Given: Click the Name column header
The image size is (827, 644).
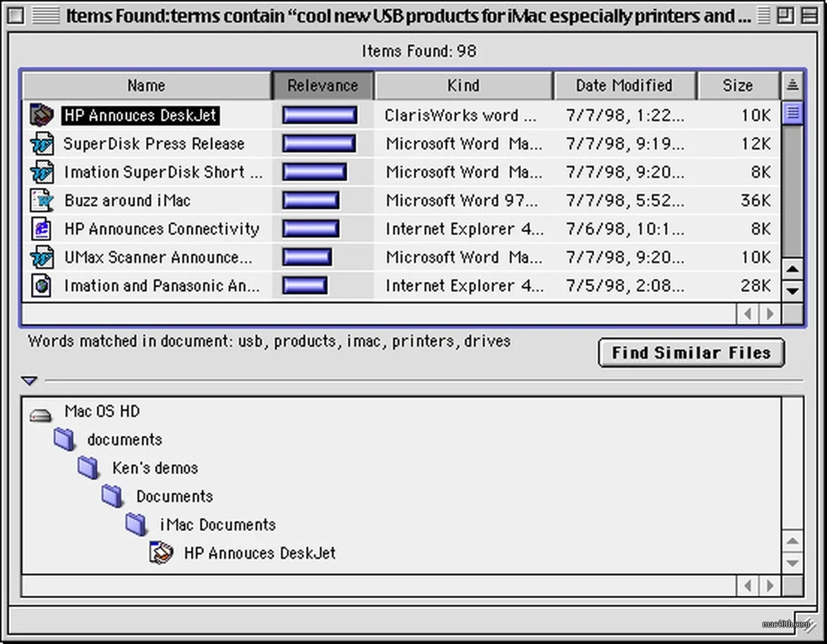Looking at the screenshot, I should pyautogui.click(x=146, y=85).
